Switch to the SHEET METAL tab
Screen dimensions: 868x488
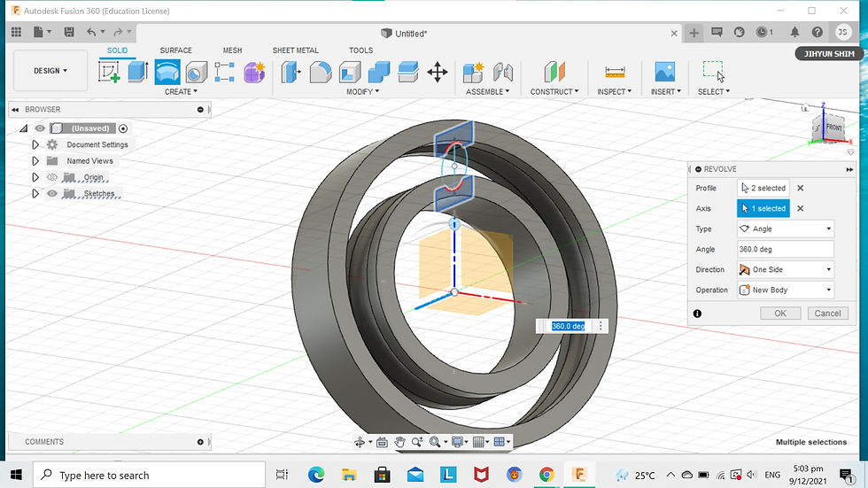coord(296,50)
